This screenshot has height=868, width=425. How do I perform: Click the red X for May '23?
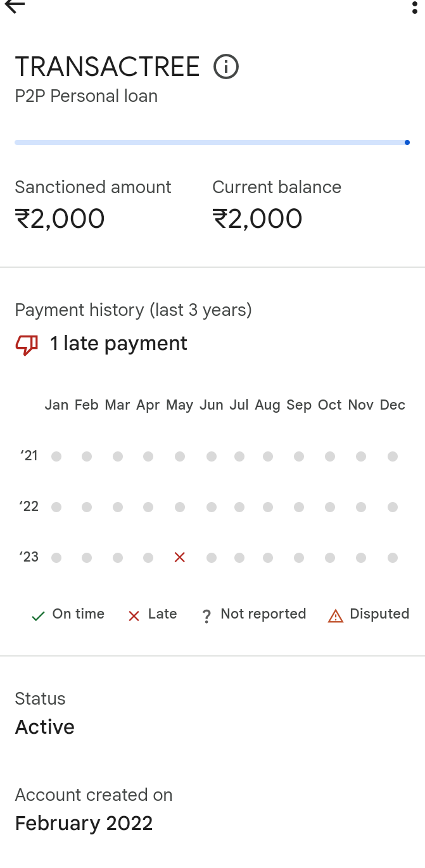[180, 558]
